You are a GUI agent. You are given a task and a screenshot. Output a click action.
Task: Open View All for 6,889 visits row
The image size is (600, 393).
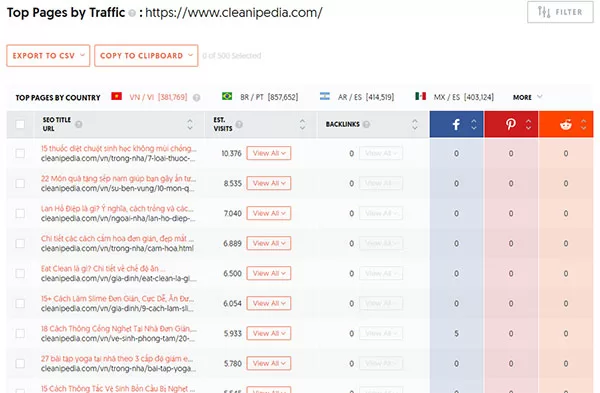269,243
